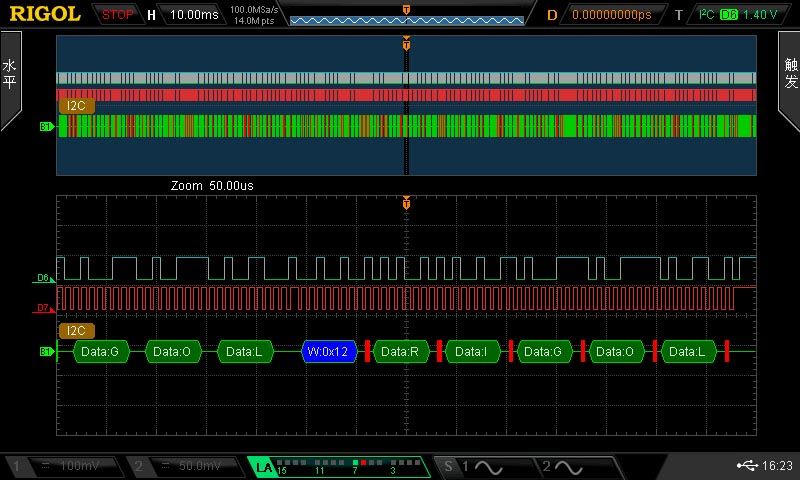Click the B1 bus marker in the zoom view
800x480 pixels.
(45, 351)
